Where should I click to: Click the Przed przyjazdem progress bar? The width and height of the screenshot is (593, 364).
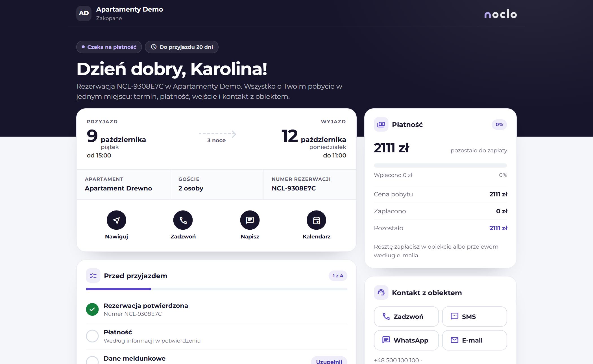(x=217, y=289)
